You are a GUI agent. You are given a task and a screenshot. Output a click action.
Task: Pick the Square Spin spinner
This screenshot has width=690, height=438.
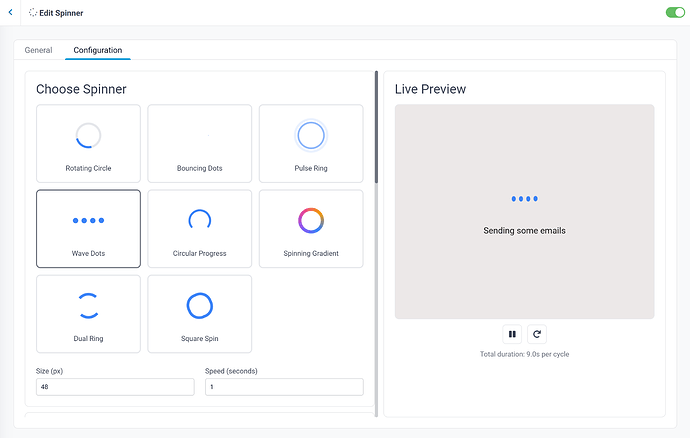pos(199,314)
